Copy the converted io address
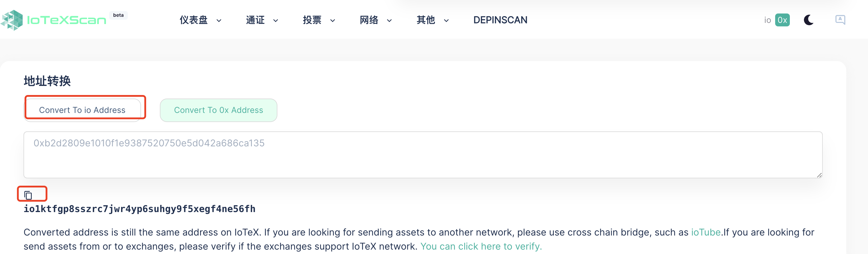 (28, 195)
